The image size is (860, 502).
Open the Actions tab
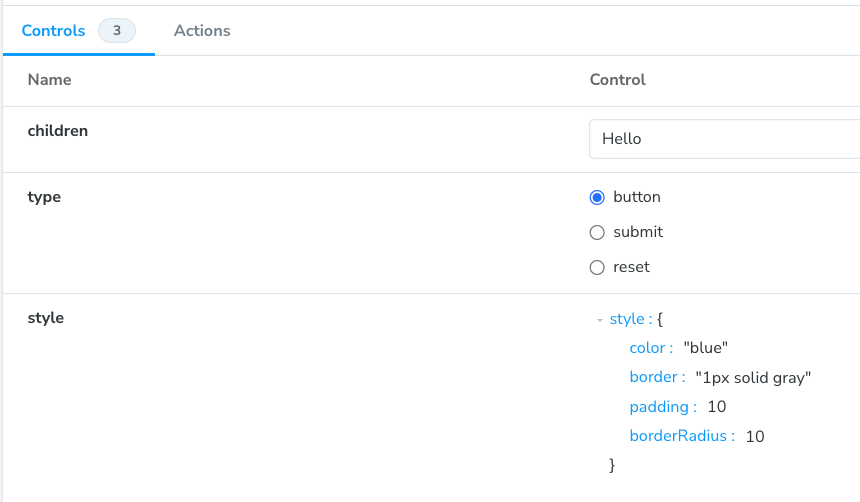pos(202,31)
